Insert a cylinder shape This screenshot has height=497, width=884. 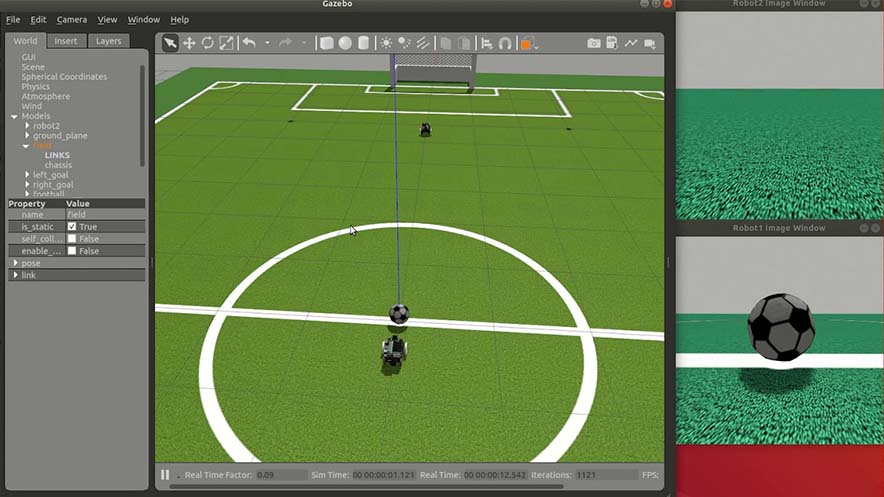364,43
